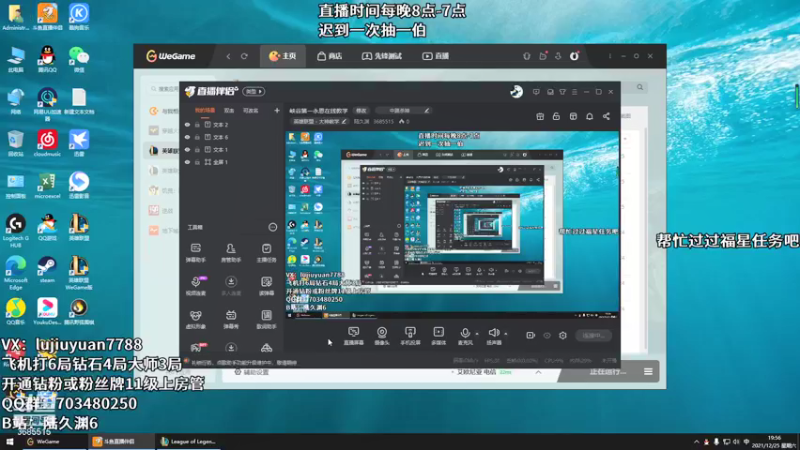Screen dimensions: 800x450
Task: Toggle the preview eye icon beside the record button
Action: [547, 335]
